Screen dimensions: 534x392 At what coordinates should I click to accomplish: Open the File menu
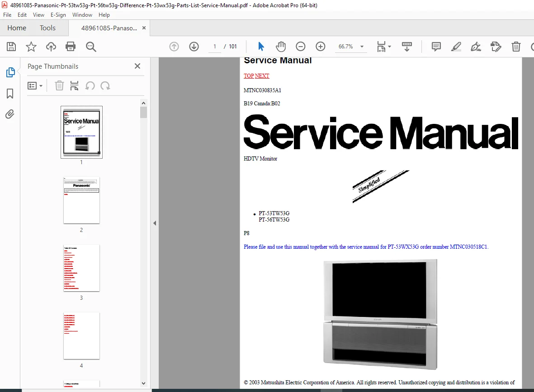pyautogui.click(x=7, y=15)
